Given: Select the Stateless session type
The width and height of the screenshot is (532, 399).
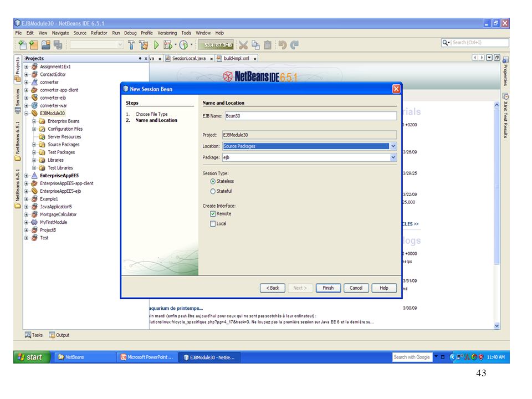Looking at the screenshot, I should [213, 182].
